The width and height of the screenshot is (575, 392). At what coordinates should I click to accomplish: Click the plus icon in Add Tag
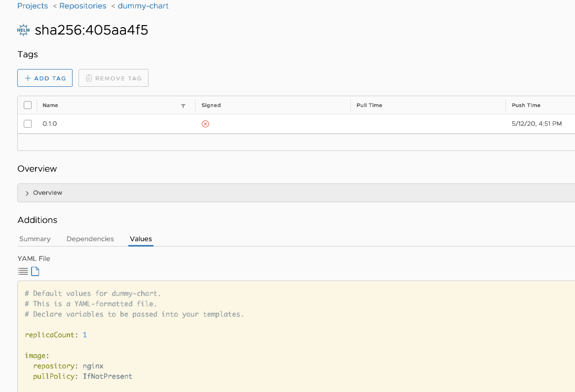pos(28,78)
